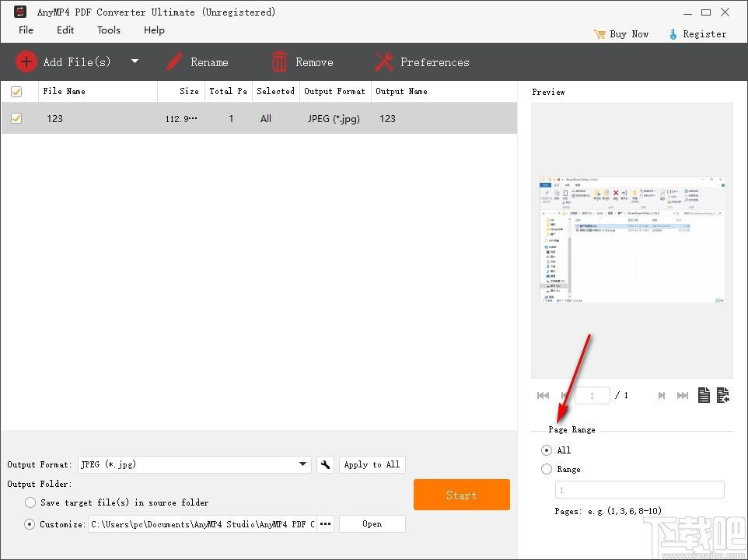Click the Start conversion button
The image size is (748, 560).
[462, 495]
